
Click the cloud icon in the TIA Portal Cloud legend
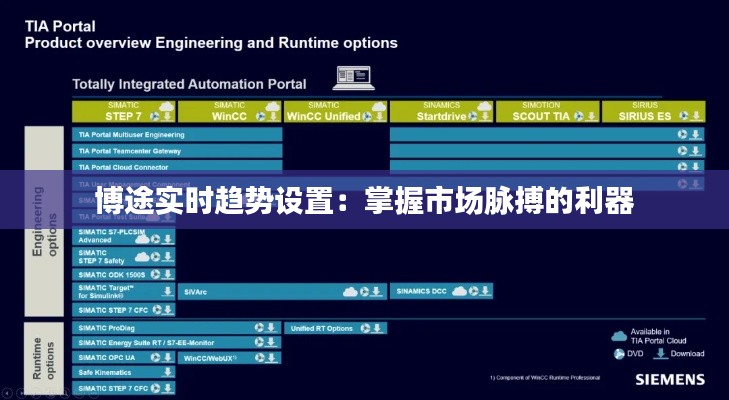619,335
